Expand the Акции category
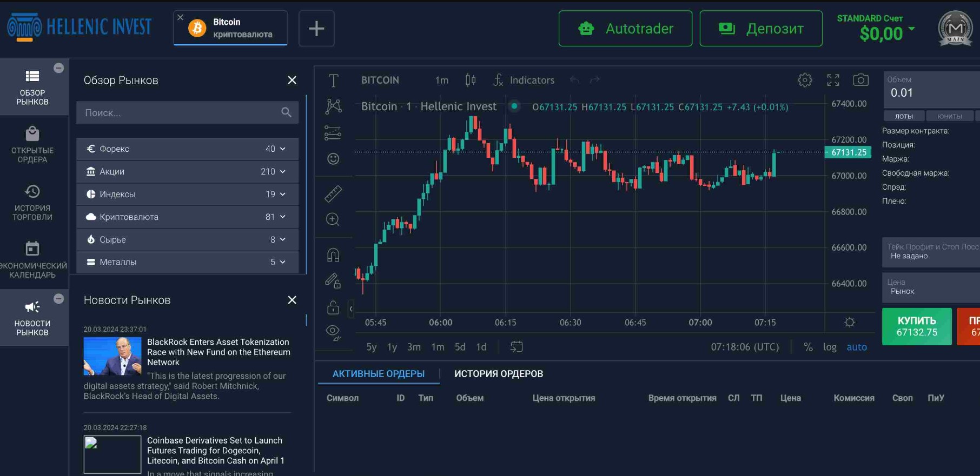This screenshot has width=980, height=476. [187, 171]
